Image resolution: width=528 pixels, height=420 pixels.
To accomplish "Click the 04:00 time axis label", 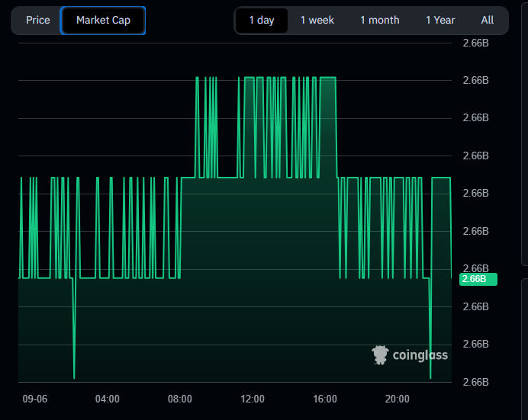I will [107, 399].
